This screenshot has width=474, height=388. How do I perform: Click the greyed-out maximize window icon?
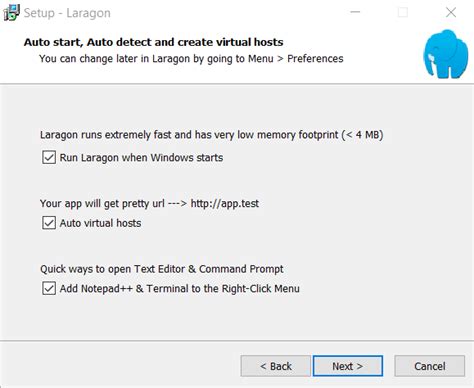tap(403, 13)
